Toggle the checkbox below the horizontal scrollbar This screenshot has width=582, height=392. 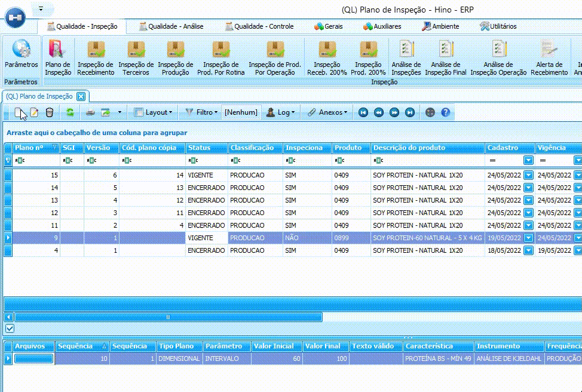pos(10,329)
